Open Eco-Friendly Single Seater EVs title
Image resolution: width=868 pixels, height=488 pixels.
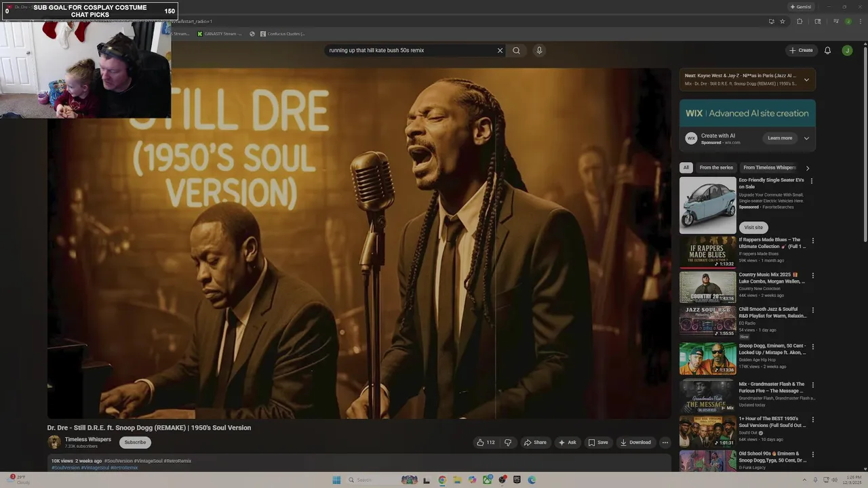(771, 183)
